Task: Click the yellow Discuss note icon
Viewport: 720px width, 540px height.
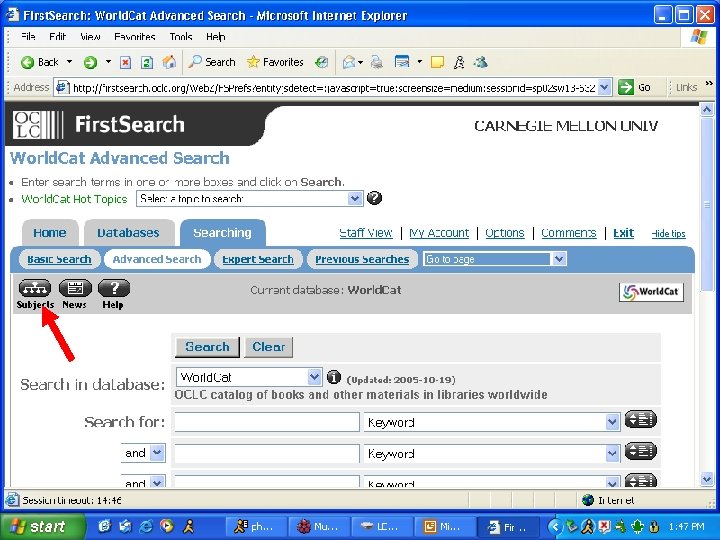Action: point(437,62)
